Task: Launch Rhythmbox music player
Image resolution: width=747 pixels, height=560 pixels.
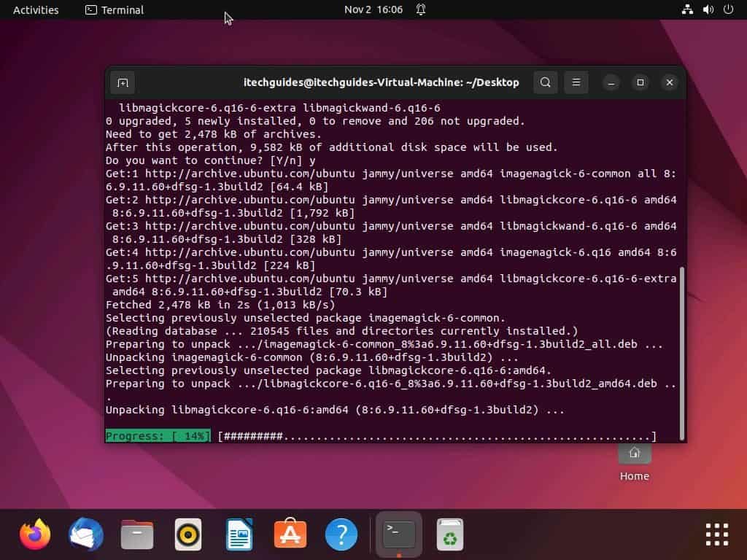Action: tap(188, 534)
